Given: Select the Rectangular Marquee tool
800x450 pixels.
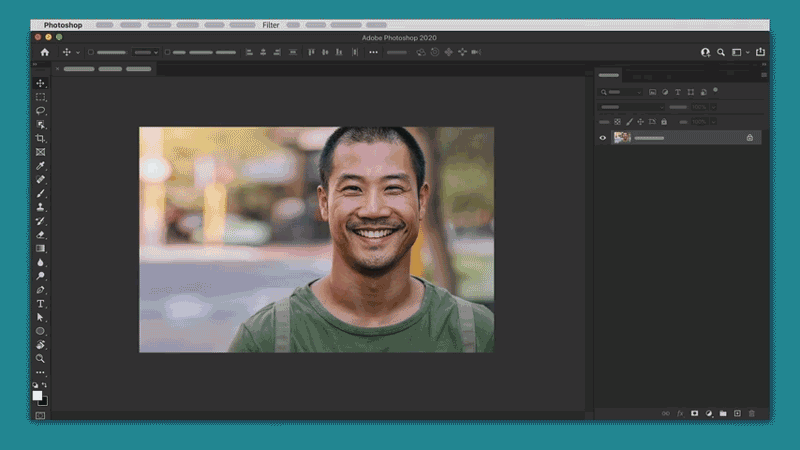Looking at the screenshot, I should [41, 97].
